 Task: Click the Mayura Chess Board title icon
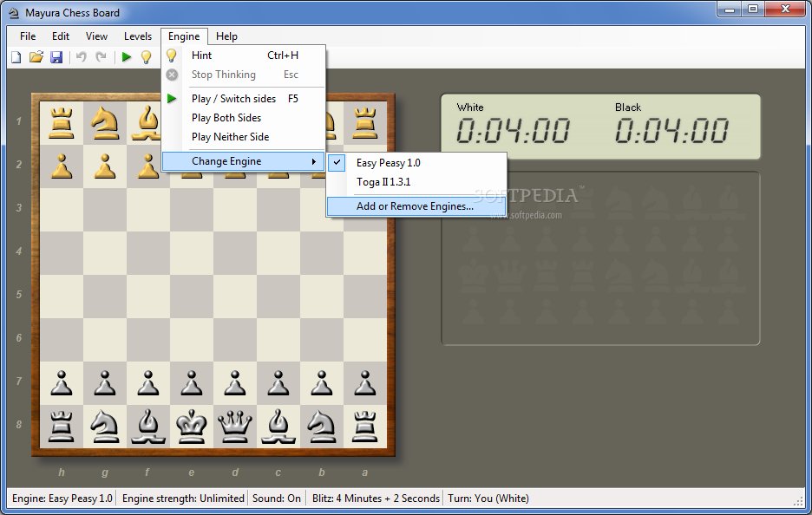point(14,13)
